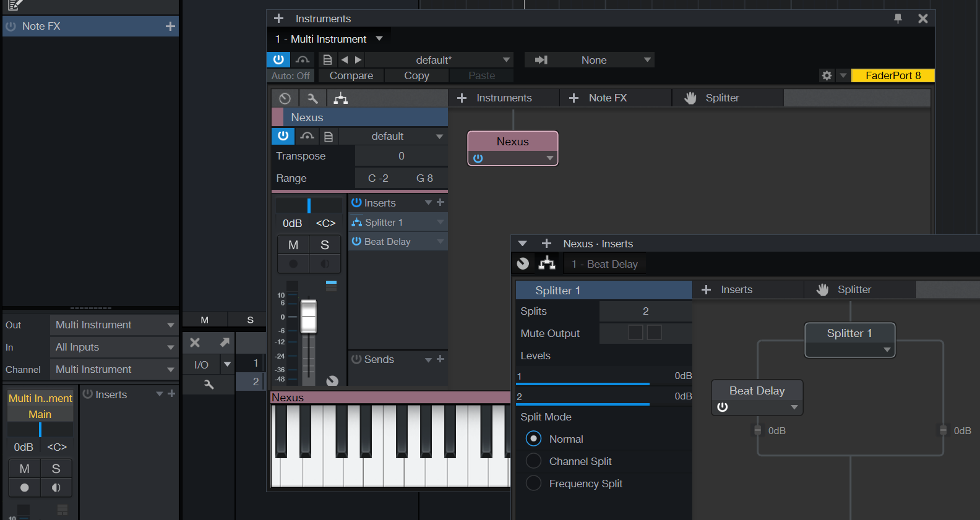The image size is (980, 520).
Task: Click the Splits value field
Action: (x=645, y=311)
